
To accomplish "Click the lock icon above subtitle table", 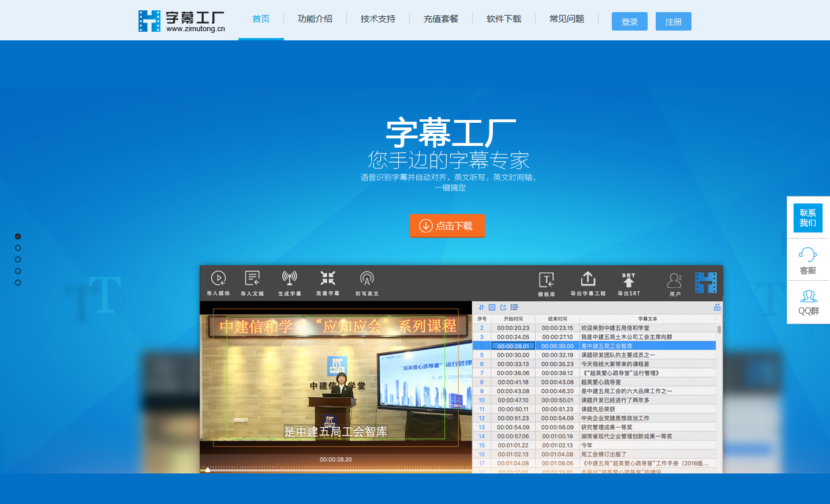I will [x=717, y=307].
